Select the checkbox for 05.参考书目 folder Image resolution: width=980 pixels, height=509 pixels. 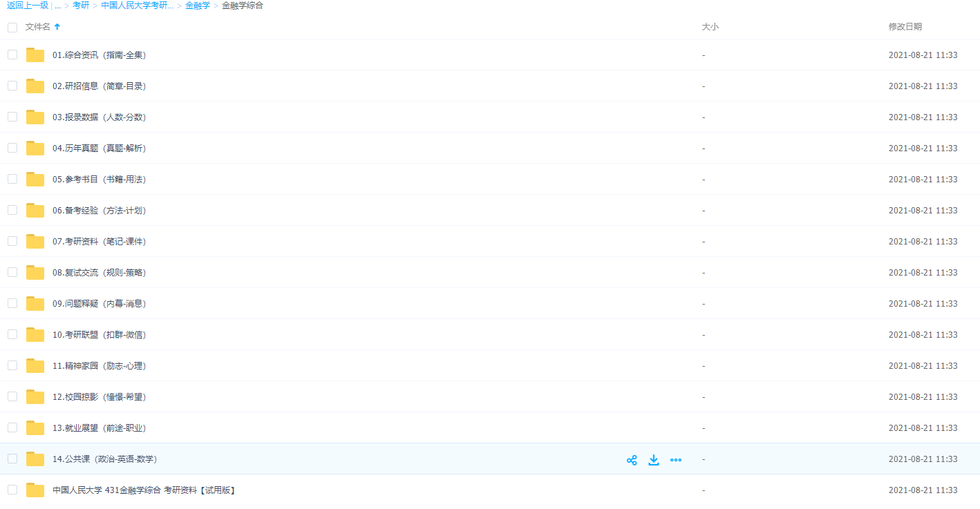12,179
